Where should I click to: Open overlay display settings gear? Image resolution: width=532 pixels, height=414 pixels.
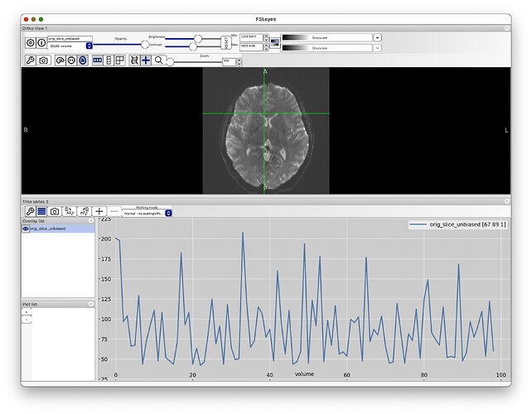pyautogui.click(x=30, y=43)
